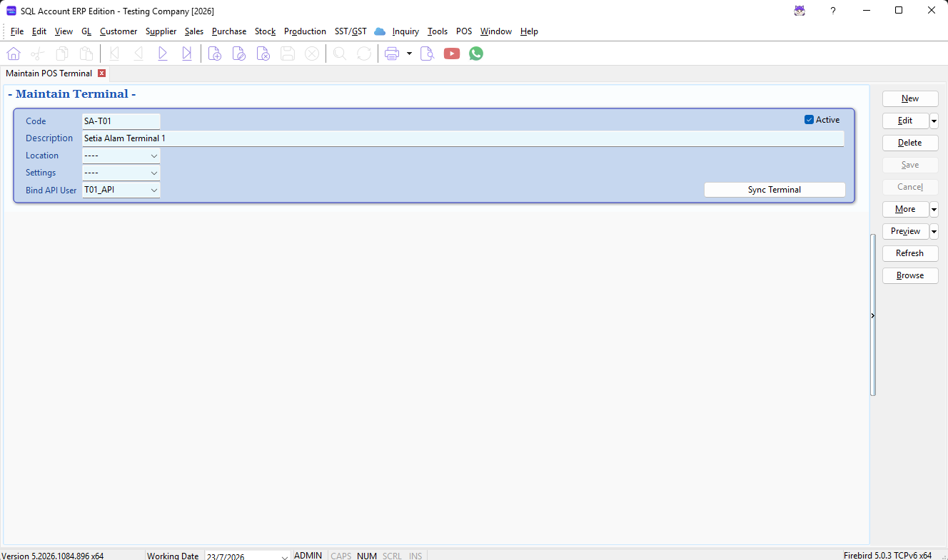The height and width of the screenshot is (560, 948).
Task: Click the Copy toolbar icon
Action: [x=62, y=54]
